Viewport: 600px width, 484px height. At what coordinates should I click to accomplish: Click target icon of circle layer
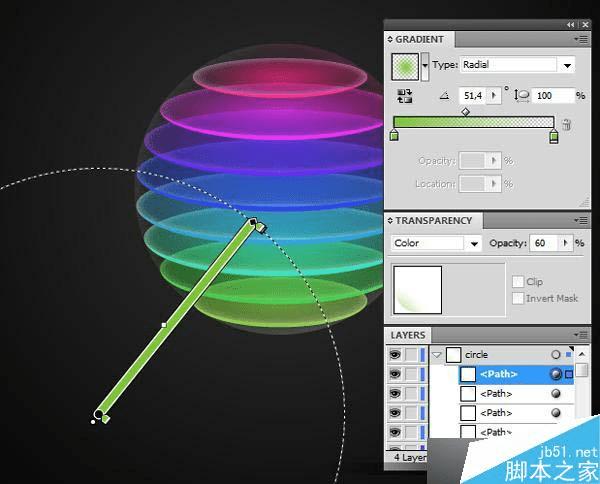point(556,355)
